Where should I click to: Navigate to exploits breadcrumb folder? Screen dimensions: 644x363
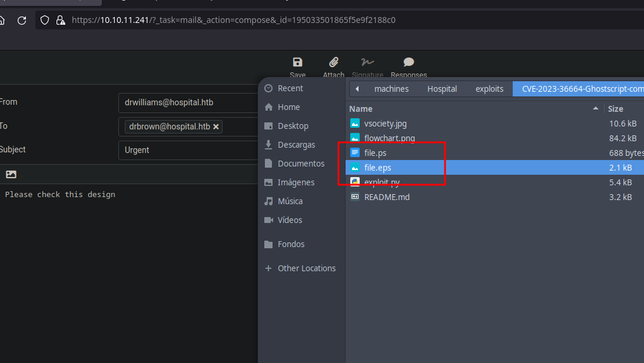point(489,89)
